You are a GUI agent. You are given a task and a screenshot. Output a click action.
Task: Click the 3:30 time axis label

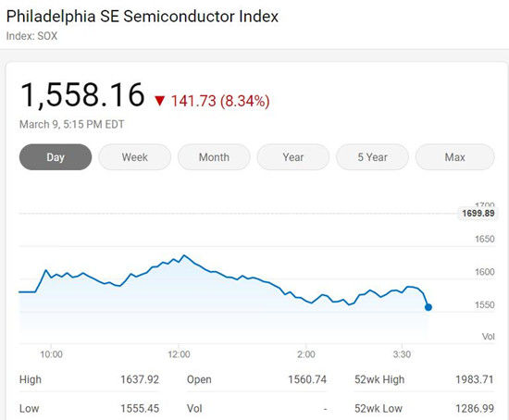(x=402, y=354)
